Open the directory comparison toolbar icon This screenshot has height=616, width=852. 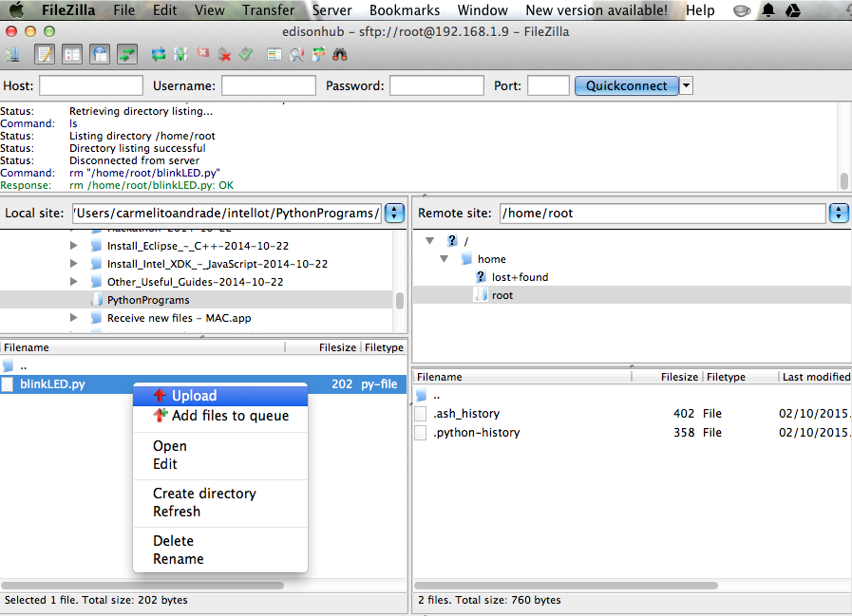click(275, 54)
